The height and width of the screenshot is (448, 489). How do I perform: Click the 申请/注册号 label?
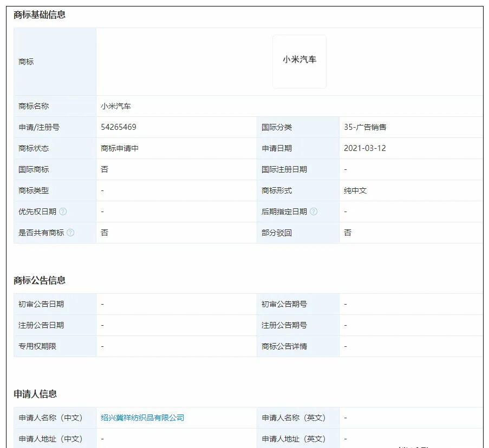pyautogui.click(x=39, y=127)
